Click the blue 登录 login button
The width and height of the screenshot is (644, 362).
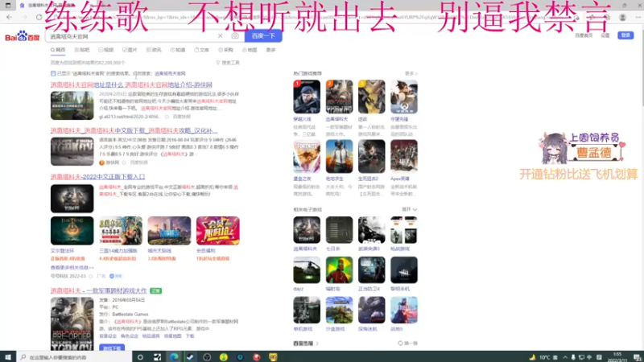625,35
